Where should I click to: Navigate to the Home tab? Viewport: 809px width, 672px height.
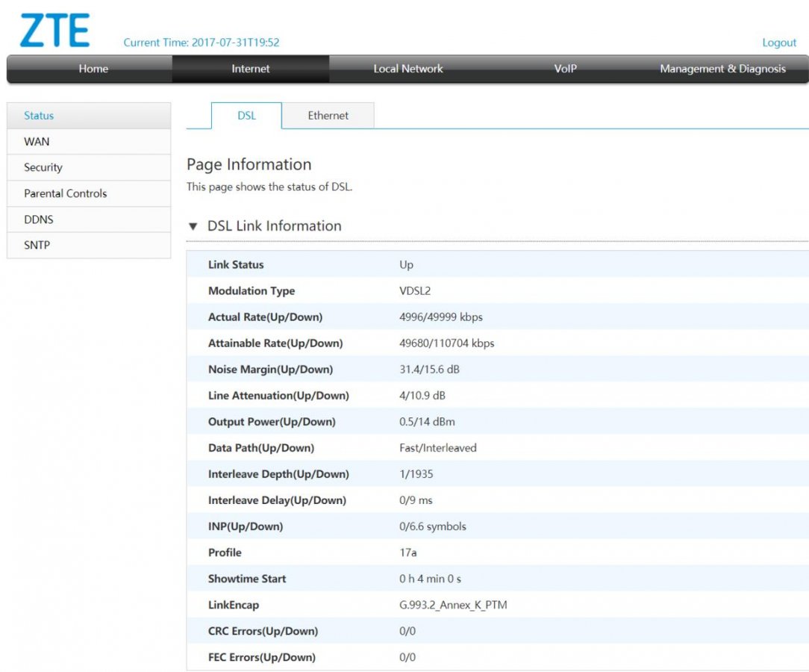click(x=93, y=69)
